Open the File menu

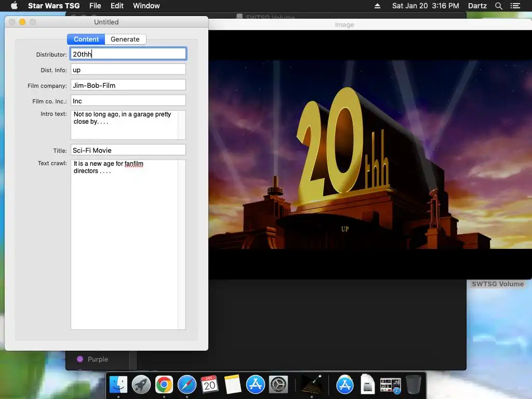tap(95, 6)
